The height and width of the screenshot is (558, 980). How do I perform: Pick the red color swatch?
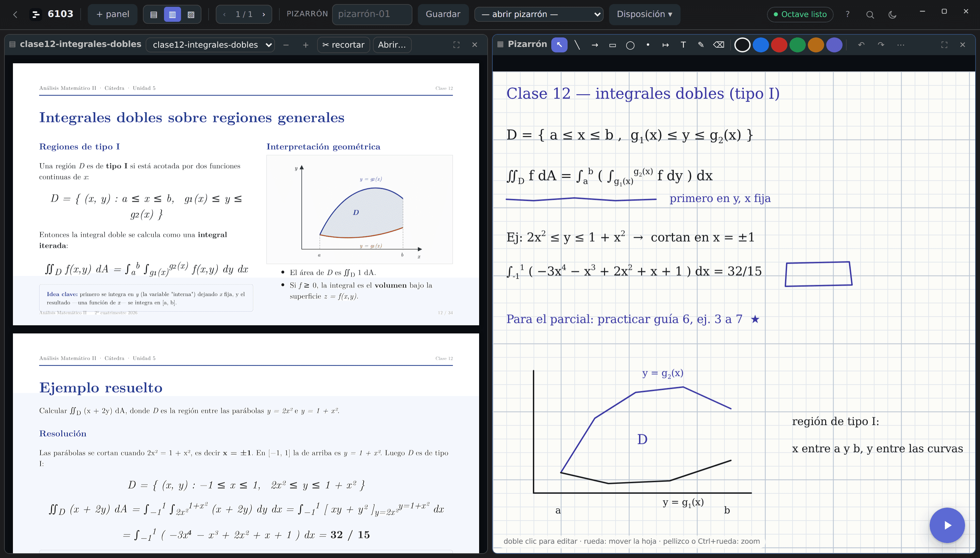(x=779, y=45)
